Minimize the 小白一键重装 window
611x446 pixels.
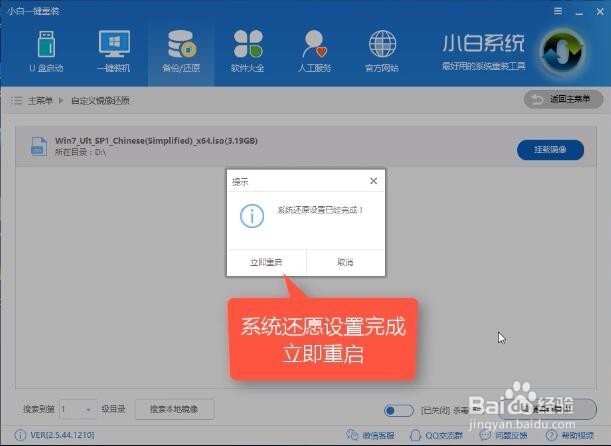click(579, 12)
